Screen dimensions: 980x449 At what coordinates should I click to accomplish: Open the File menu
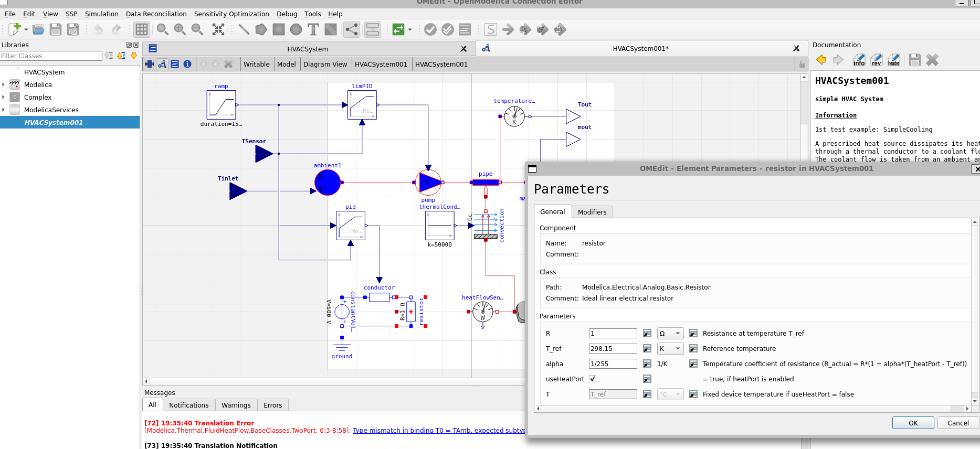coord(10,14)
